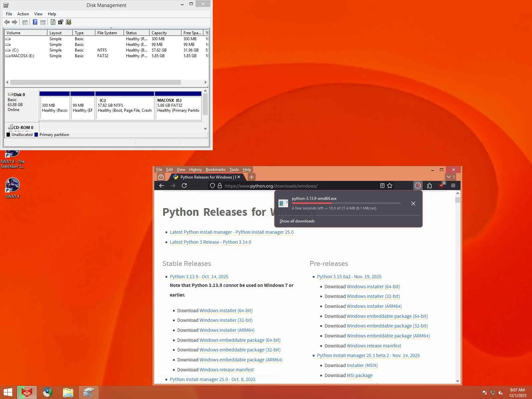This screenshot has height=399, width=532.
Task: Open the Properties icon in Disk Management toolbar
Action: 61,22
